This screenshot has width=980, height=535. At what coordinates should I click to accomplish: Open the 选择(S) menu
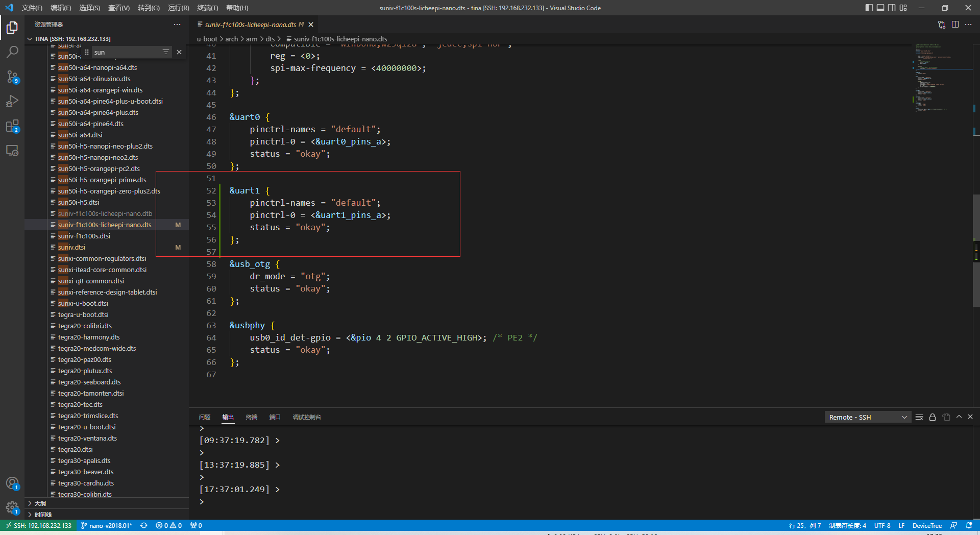click(90, 8)
